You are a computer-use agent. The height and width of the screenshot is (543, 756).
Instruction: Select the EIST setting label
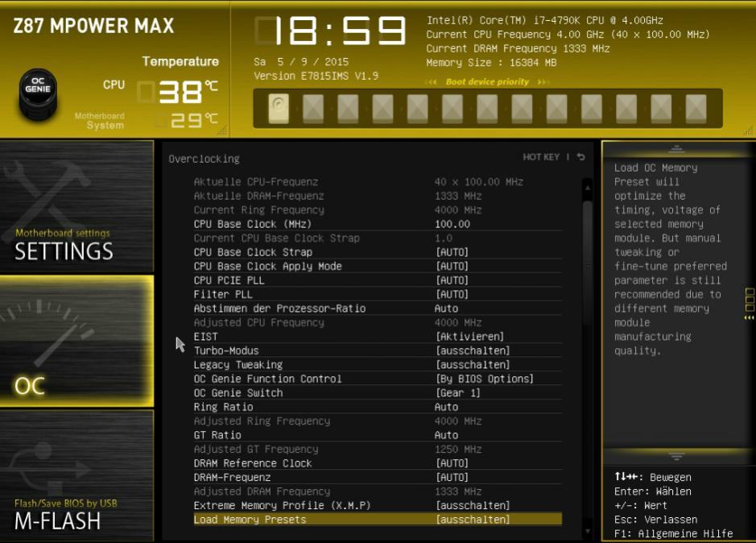tap(206, 337)
